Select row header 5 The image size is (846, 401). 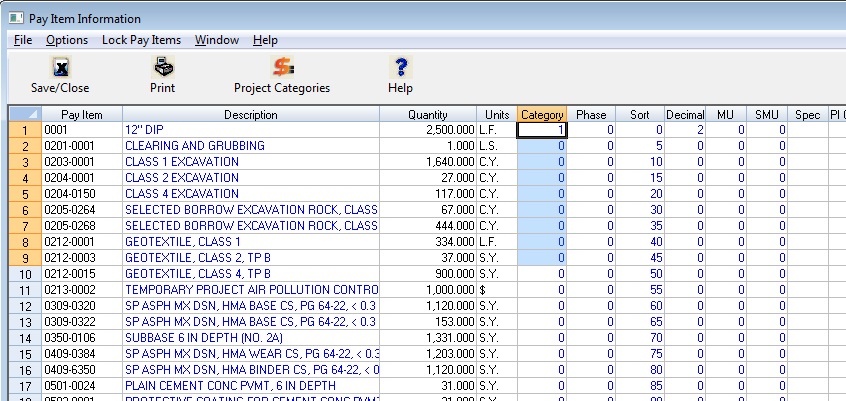25,194
